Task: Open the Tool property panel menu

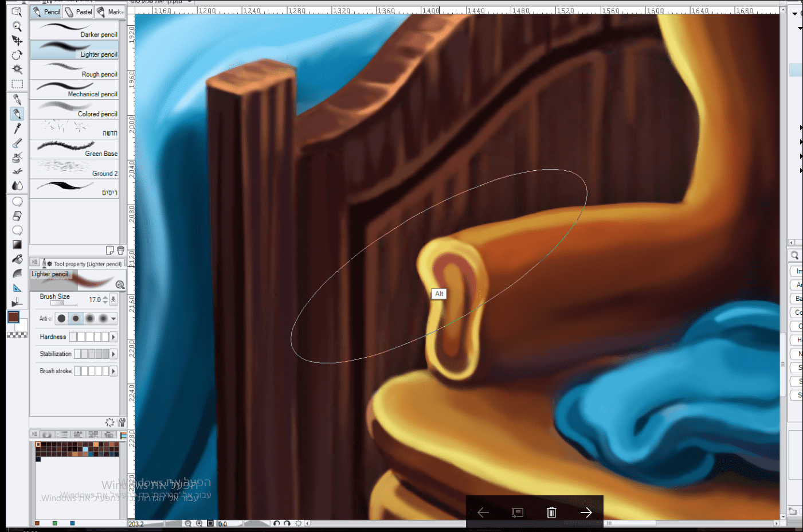Action: (x=34, y=263)
